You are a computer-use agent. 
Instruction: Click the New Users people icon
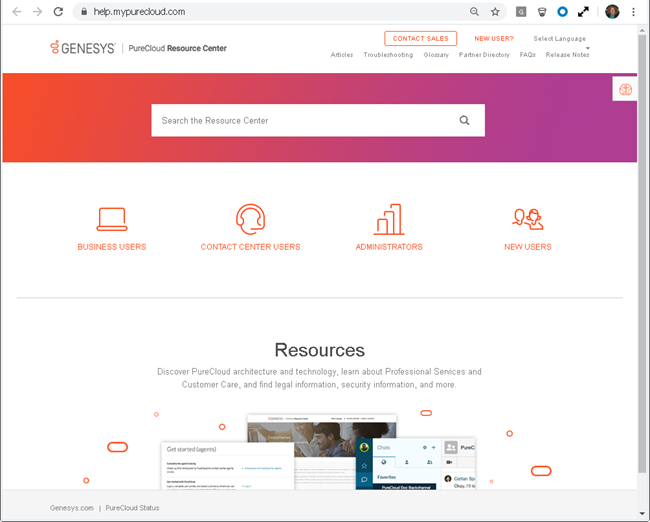click(x=528, y=219)
